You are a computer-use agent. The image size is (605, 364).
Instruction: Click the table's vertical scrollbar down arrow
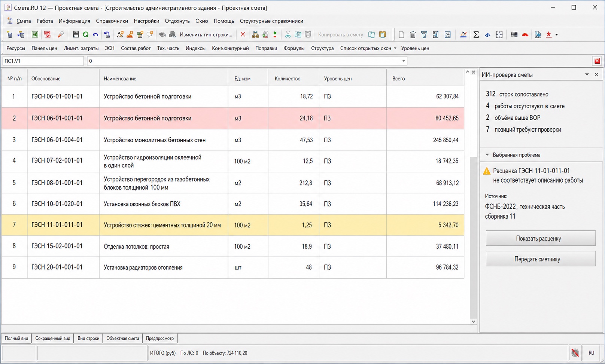(x=473, y=321)
